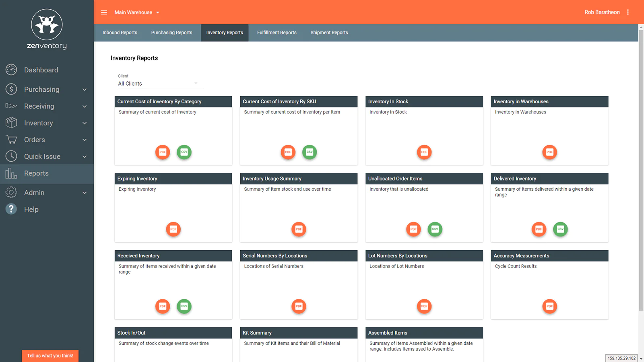Switch to Purchasing Reports tab
This screenshot has height=362, width=644.
(x=172, y=33)
